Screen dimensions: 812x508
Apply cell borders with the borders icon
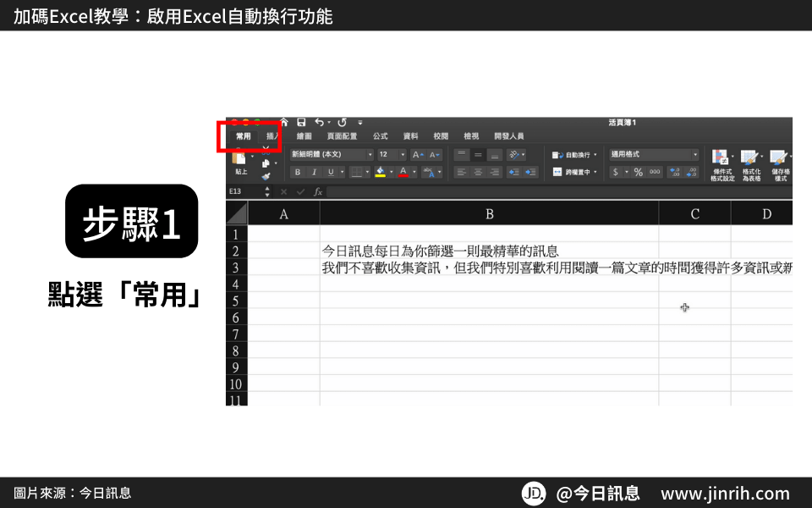click(x=356, y=172)
